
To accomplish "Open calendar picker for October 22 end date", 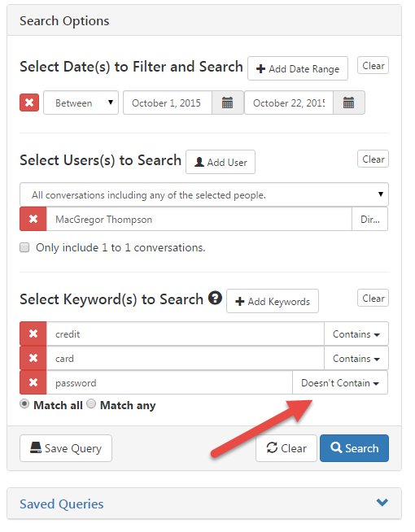I will (348, 102).
